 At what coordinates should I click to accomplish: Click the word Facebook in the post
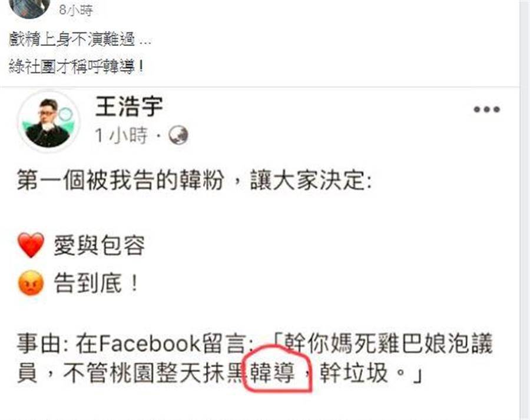150,344
